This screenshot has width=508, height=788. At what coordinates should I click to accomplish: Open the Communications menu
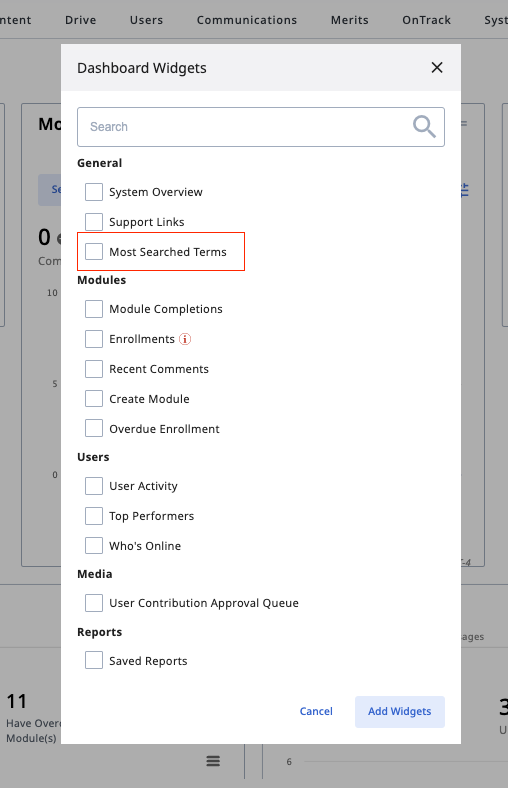click(247, 20)
